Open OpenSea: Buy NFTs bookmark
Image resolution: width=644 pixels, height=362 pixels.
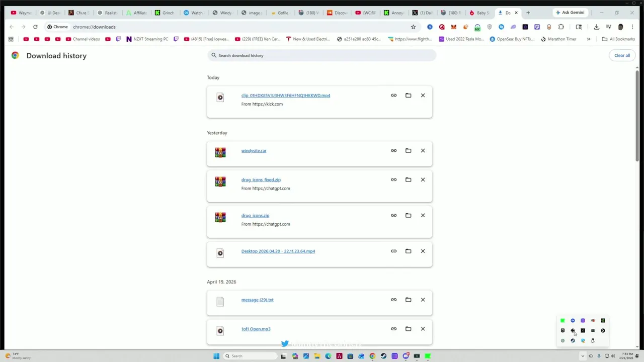(512, 39)
